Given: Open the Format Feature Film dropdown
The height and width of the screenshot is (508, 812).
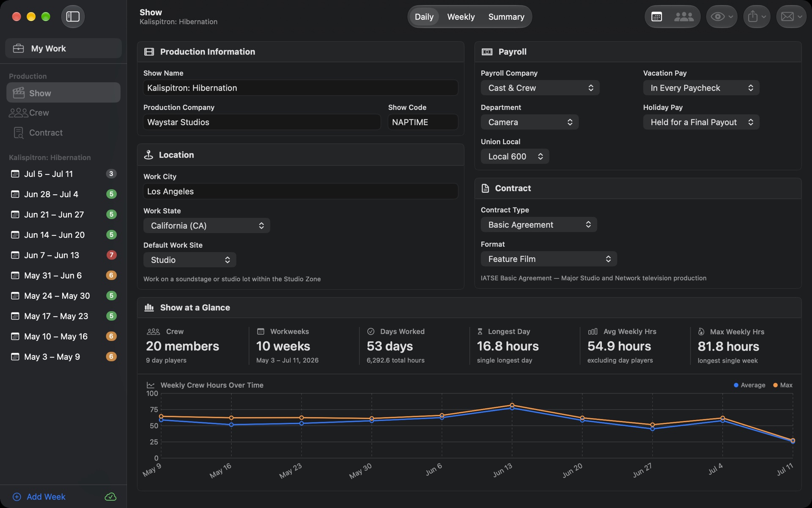Looking at the screenshot, I should pos(549,259).
